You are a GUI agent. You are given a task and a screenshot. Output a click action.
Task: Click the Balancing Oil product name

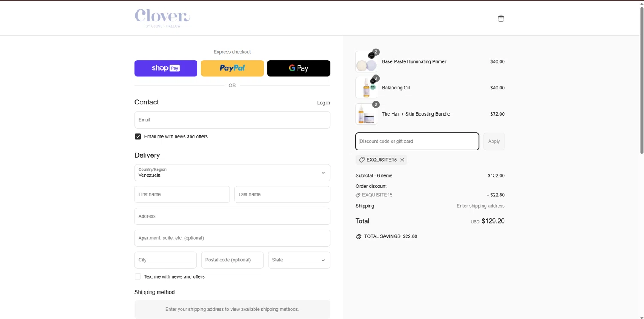point(395,88)
